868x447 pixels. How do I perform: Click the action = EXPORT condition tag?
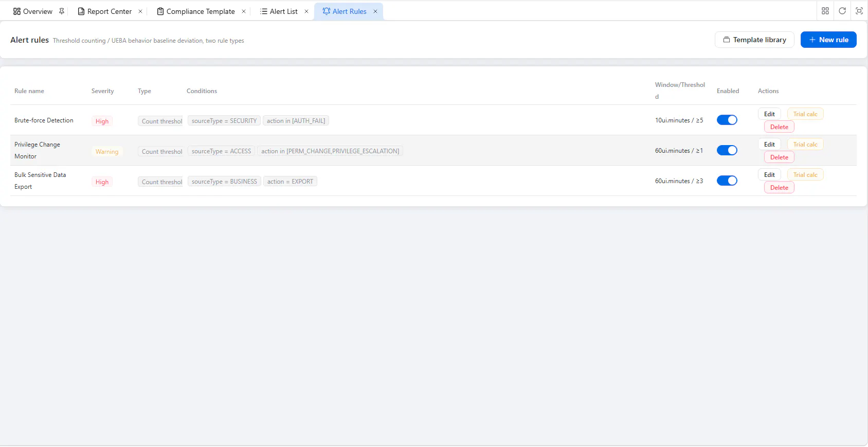click(x=290, y=182)
